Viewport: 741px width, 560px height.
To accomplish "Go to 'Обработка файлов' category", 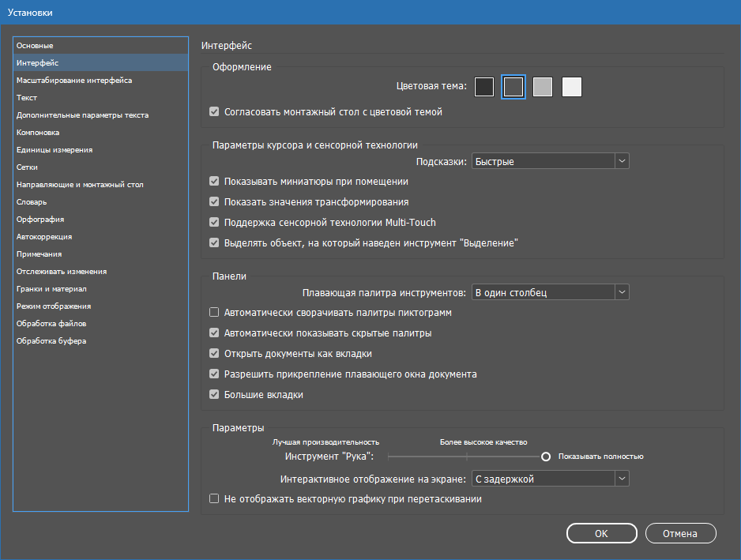I will point(100,324).
